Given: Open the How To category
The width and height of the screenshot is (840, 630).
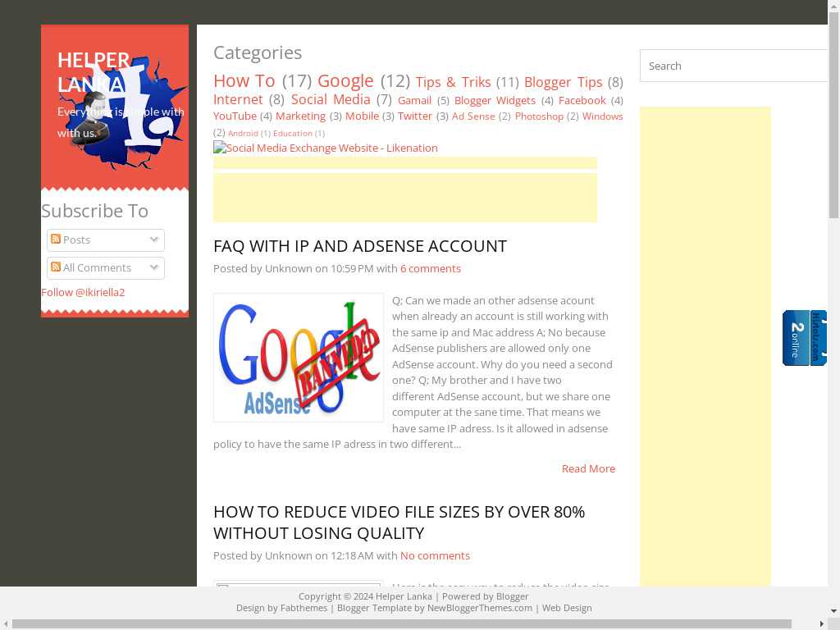Looking at the screenshot, I should pyautogui.click(x=244, y=81).
